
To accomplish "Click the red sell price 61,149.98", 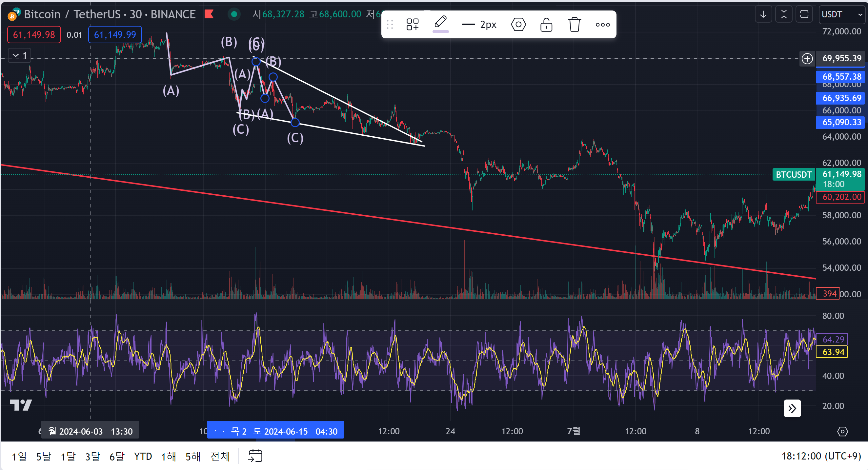I will pyautogui.click(x=34, y=35).
